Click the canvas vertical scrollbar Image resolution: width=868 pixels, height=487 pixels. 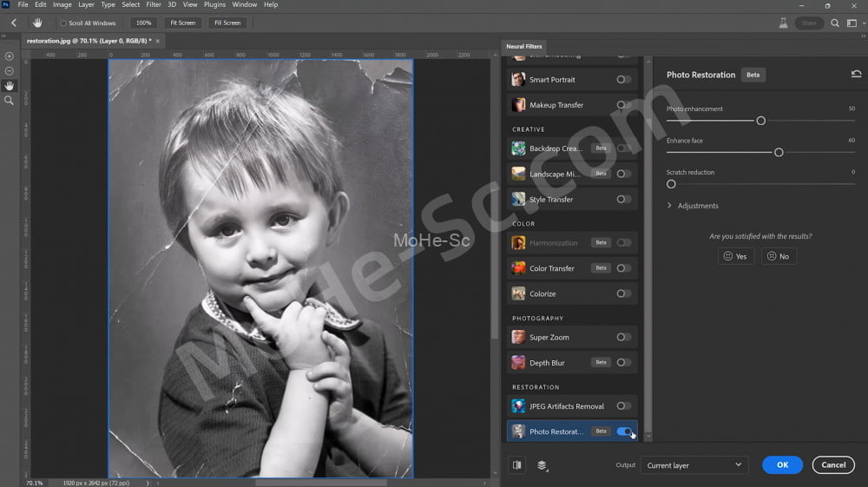tap(495, 200)
